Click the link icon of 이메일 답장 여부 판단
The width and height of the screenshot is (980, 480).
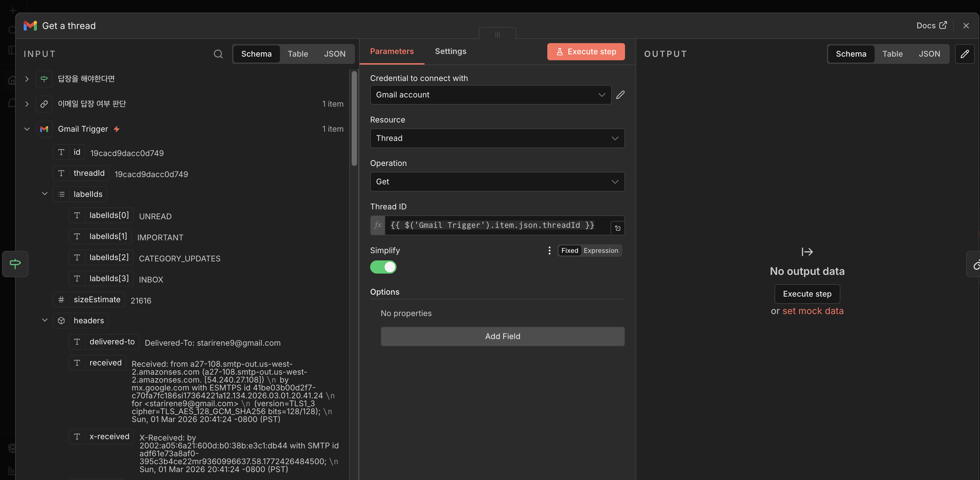point(44,104)
